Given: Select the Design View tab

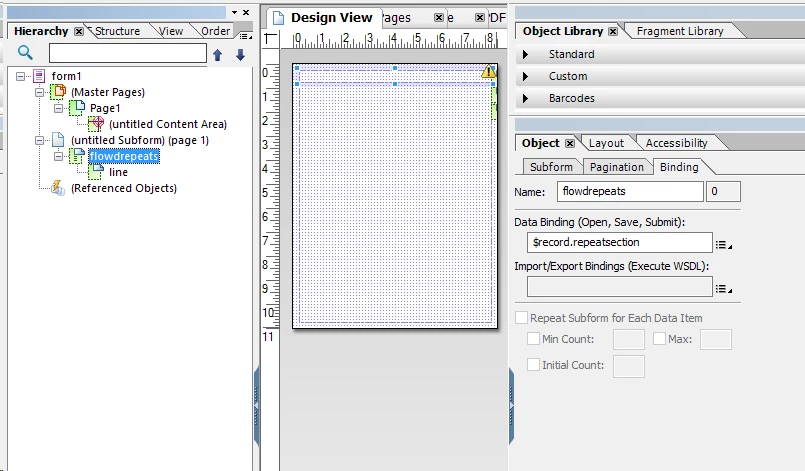Looking at the screenshot, I should (331, 18).
